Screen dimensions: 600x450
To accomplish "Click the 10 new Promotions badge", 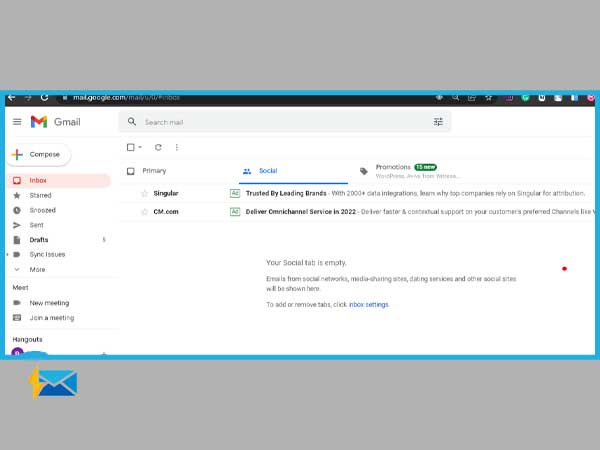I will tap(426, 167).
